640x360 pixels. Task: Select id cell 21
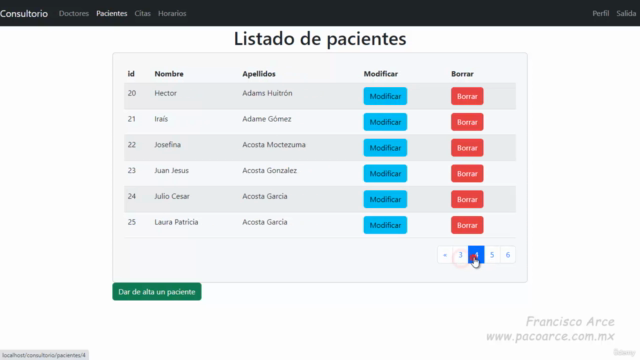point(131,119)
